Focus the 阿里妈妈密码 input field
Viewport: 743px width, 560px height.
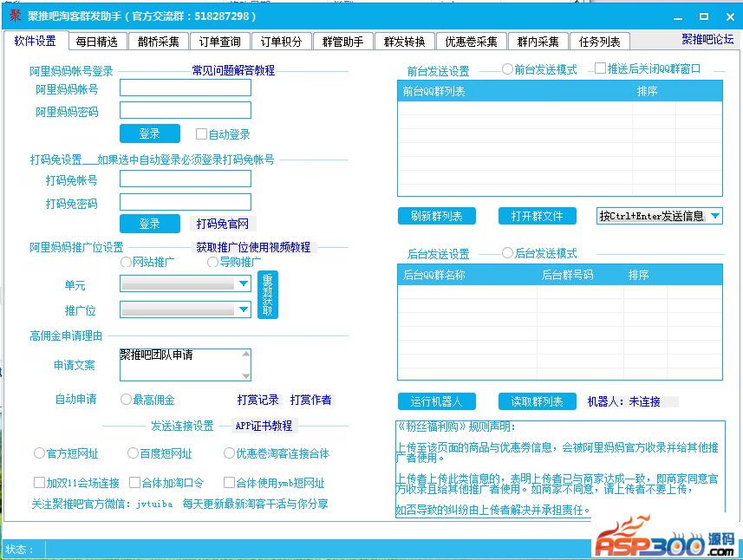186,110
